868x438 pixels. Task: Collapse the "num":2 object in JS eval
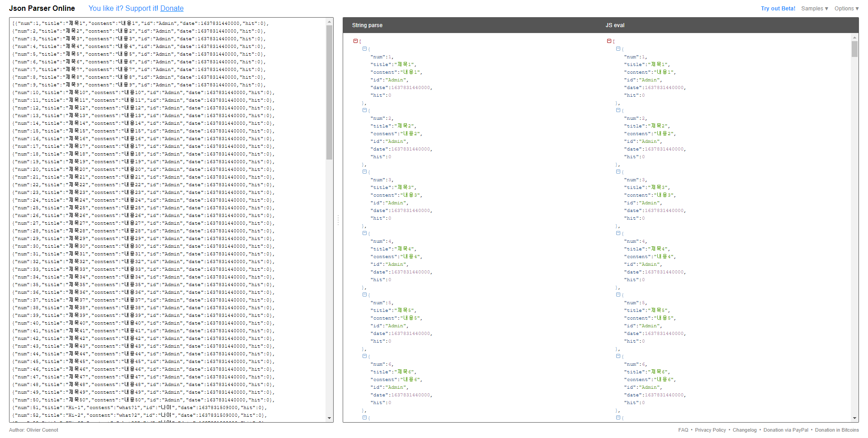[618, 110]
